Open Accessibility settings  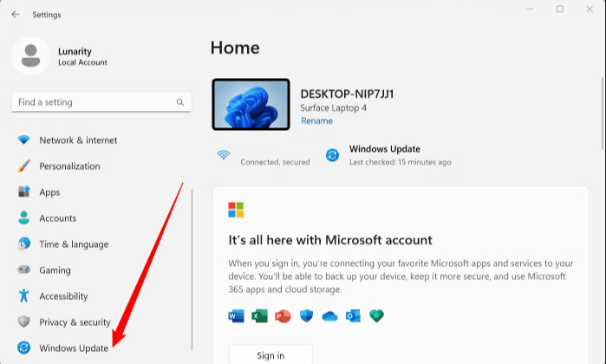click(64, 296)
